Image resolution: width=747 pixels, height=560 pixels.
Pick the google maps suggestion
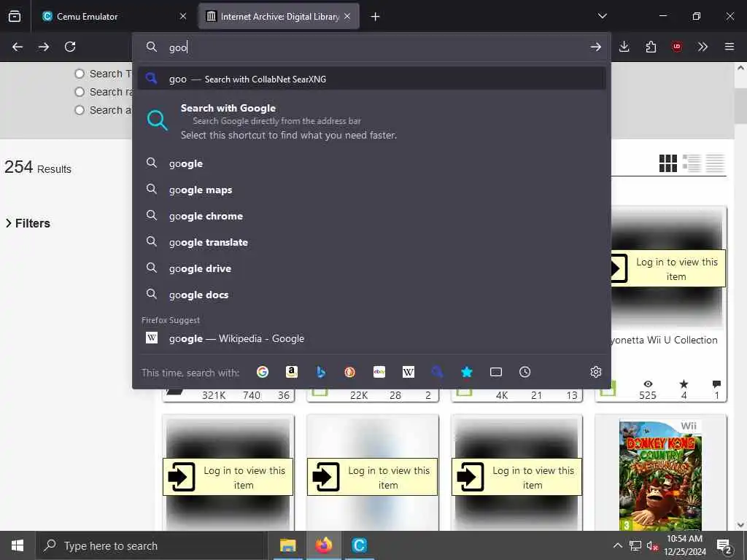[371, 190]
